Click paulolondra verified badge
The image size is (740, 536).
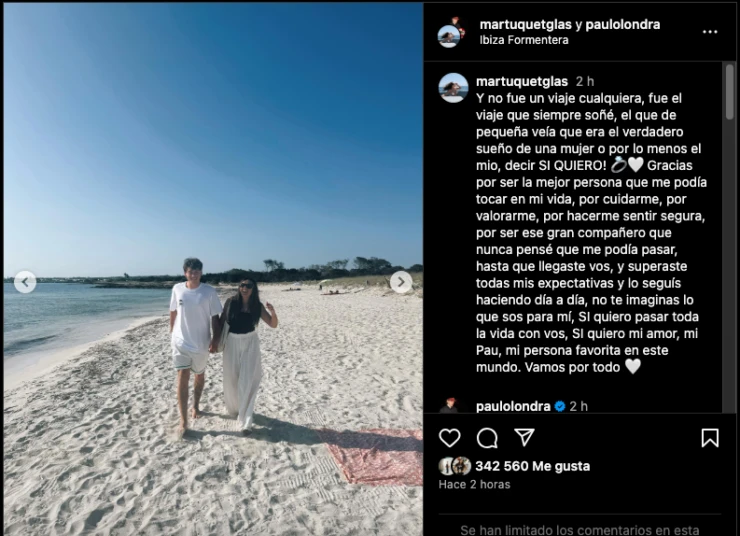560,406
